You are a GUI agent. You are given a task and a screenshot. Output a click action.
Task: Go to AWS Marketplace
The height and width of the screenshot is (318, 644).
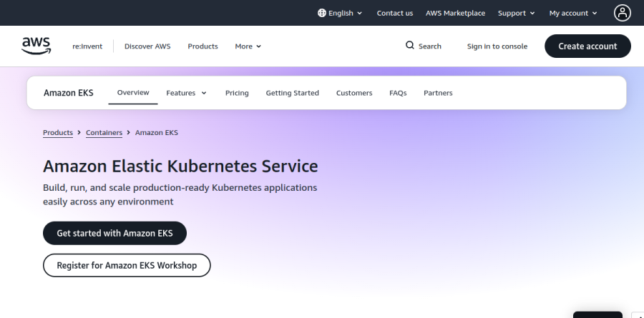click(455, 13)
